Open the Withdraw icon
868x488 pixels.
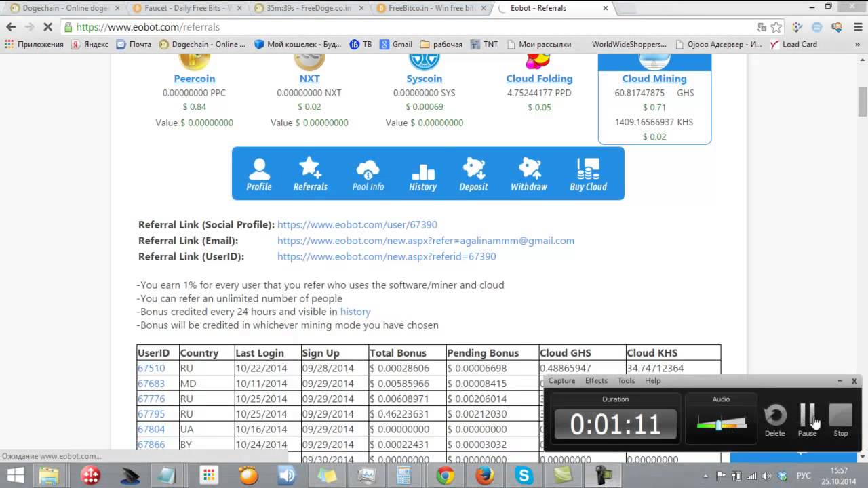point(528,174)
